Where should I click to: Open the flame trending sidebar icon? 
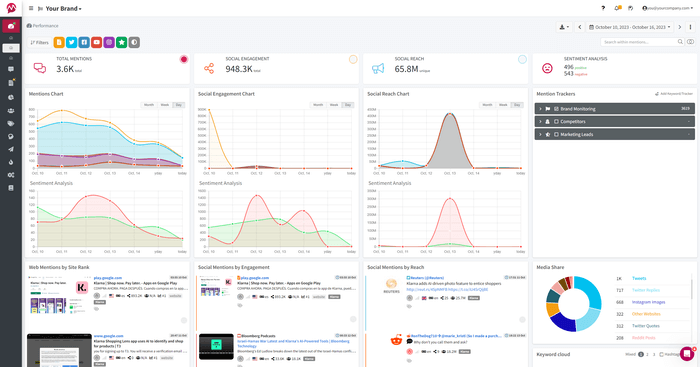point(11,162)
